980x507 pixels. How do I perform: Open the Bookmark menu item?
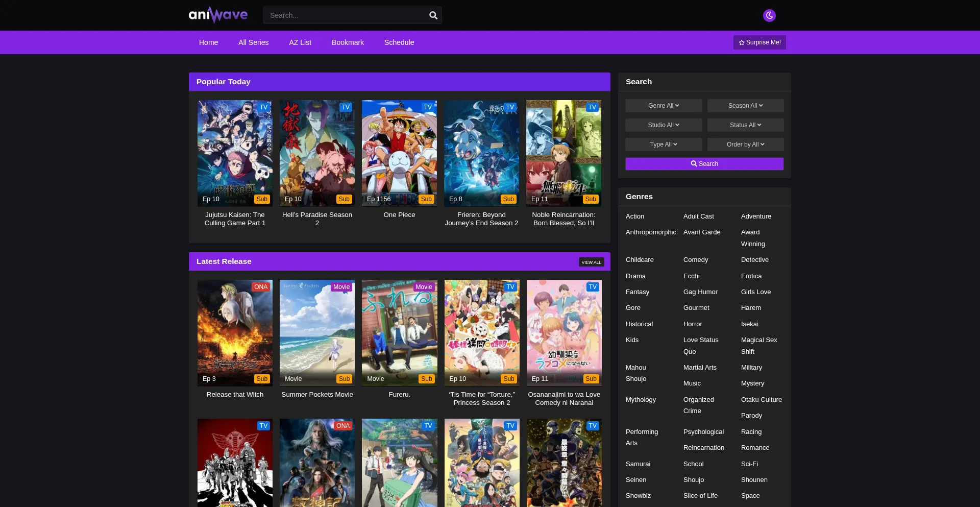(x=348, y=42)
